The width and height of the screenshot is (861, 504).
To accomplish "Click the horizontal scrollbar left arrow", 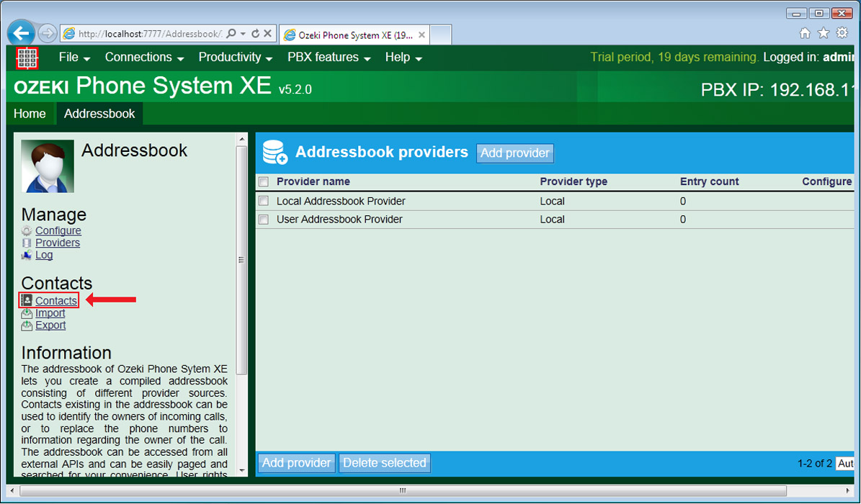I will click(13, 490).
